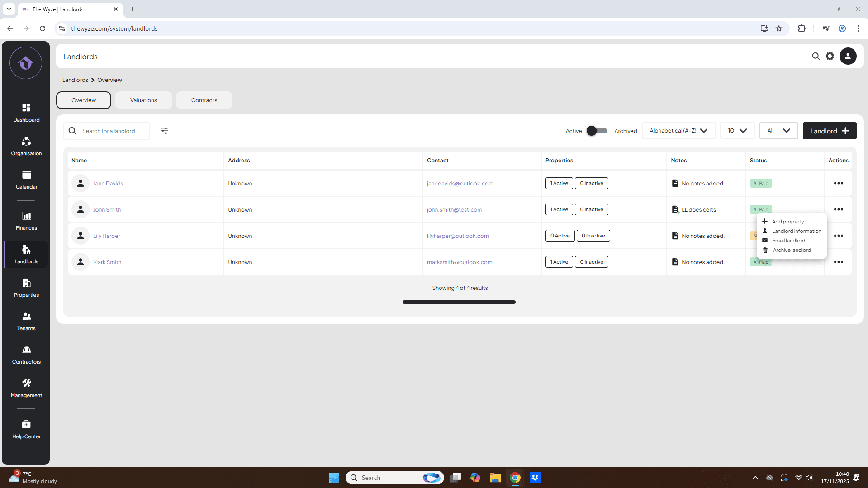
Task: Open the settings gear icon
Action: 830,56
